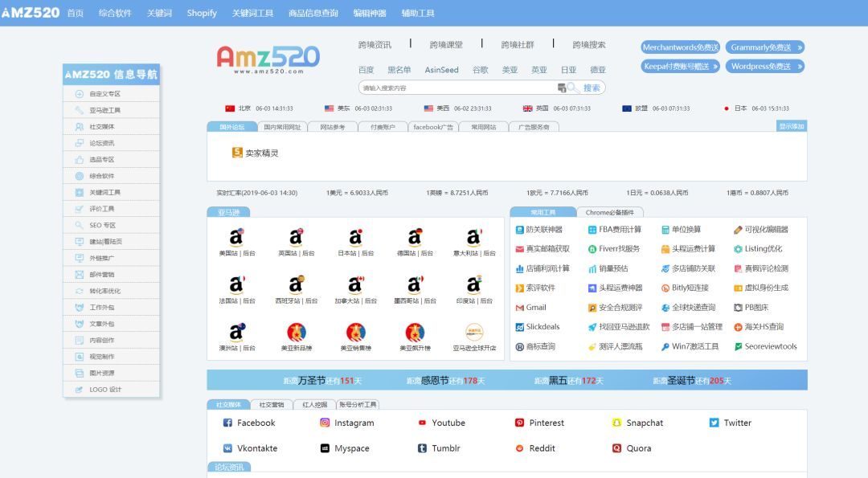Open the Amazon Germany (德国站) icon
Viewport: 868px width, 478px height.
tap(415, 237)
